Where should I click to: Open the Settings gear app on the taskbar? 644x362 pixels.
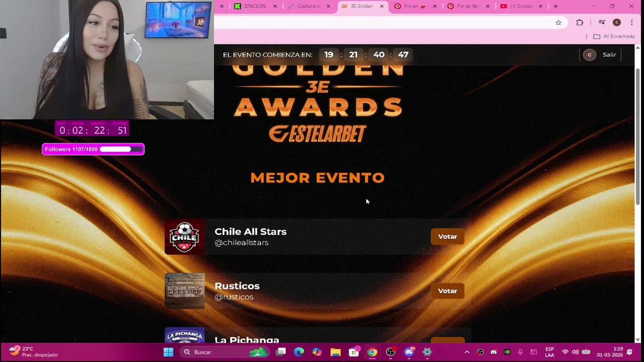pos(427,352)
